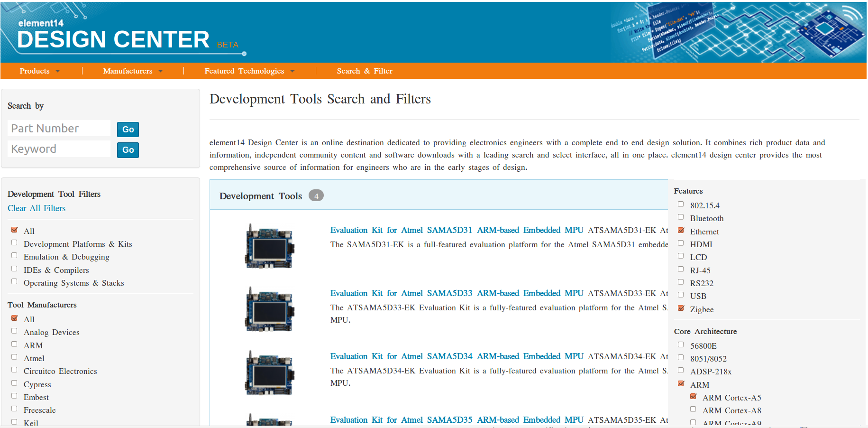Check Atmel manufacturer filter

tap(15, 357)
